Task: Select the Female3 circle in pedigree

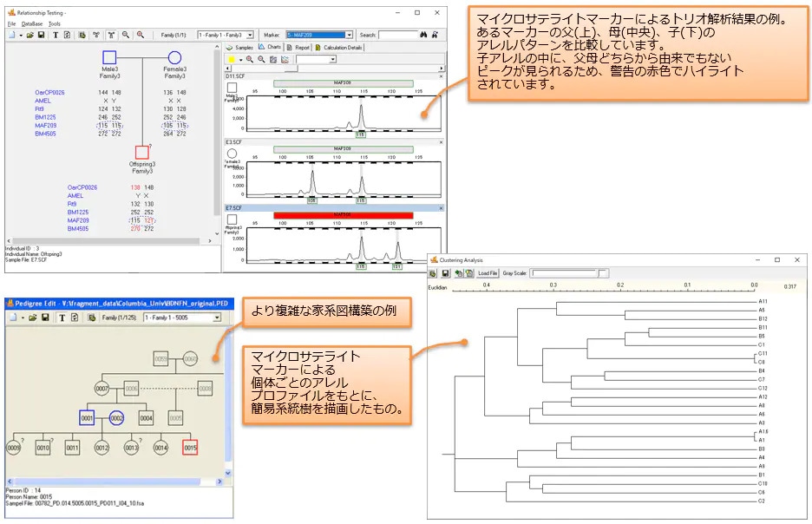Action: coord(174,58)
